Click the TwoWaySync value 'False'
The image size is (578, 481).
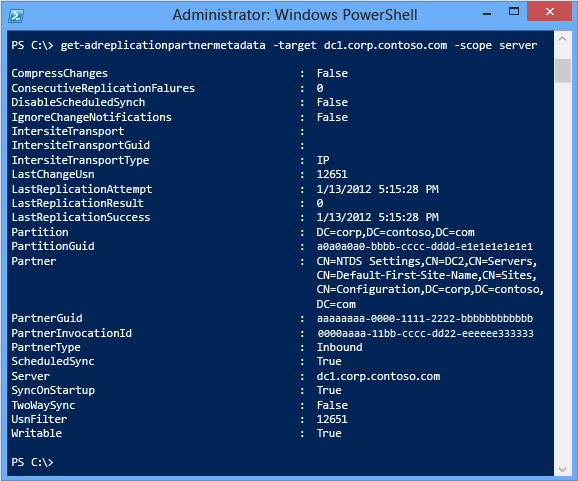pos(332,405)
